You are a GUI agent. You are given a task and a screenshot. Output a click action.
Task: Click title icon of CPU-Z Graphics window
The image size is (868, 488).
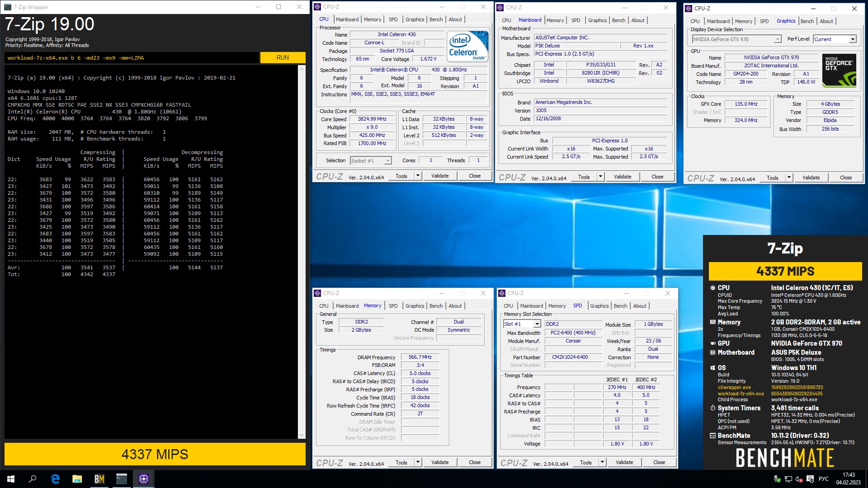pyautogui.click(x=689, y=8)
